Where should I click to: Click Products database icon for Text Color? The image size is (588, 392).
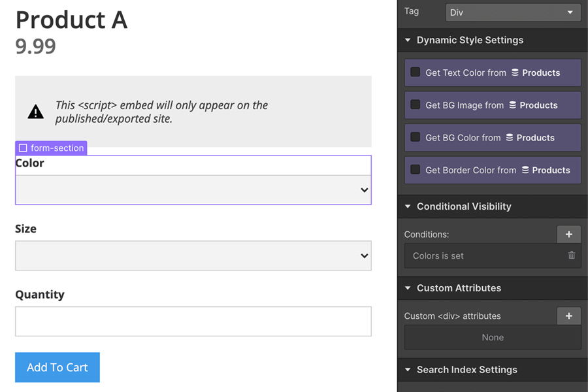coord(515,73)
